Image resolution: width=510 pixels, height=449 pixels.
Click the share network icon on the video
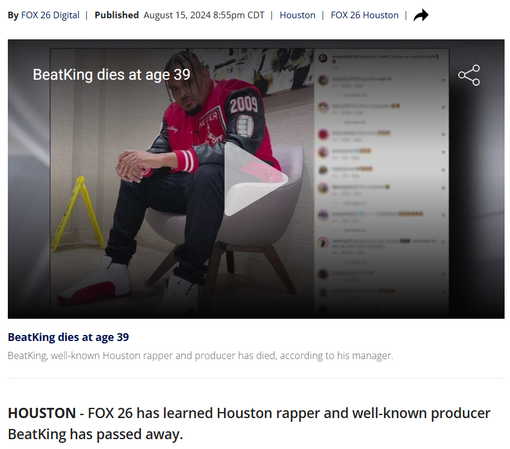point(469,75)
